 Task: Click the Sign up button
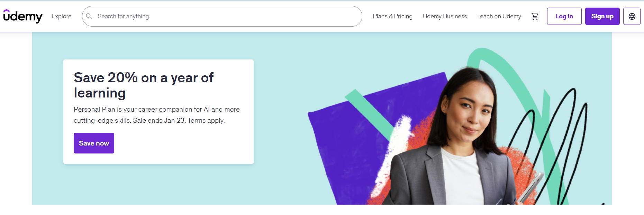tap(602, 16)
